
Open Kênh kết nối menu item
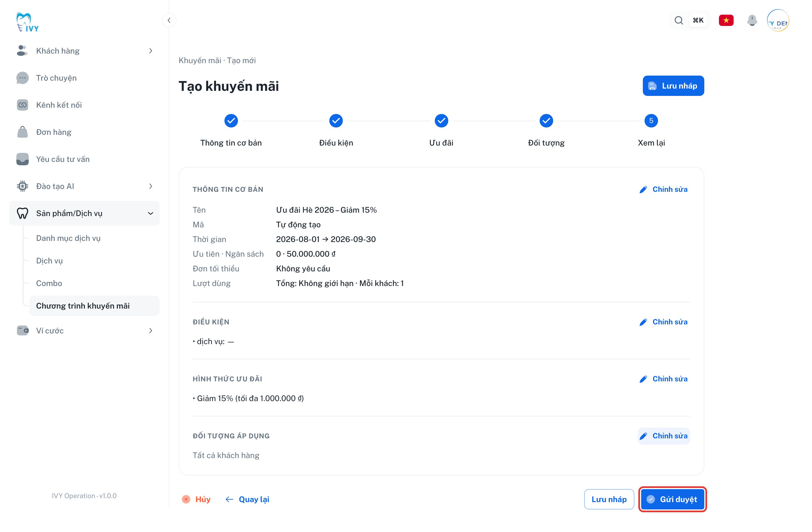point(84,105)
